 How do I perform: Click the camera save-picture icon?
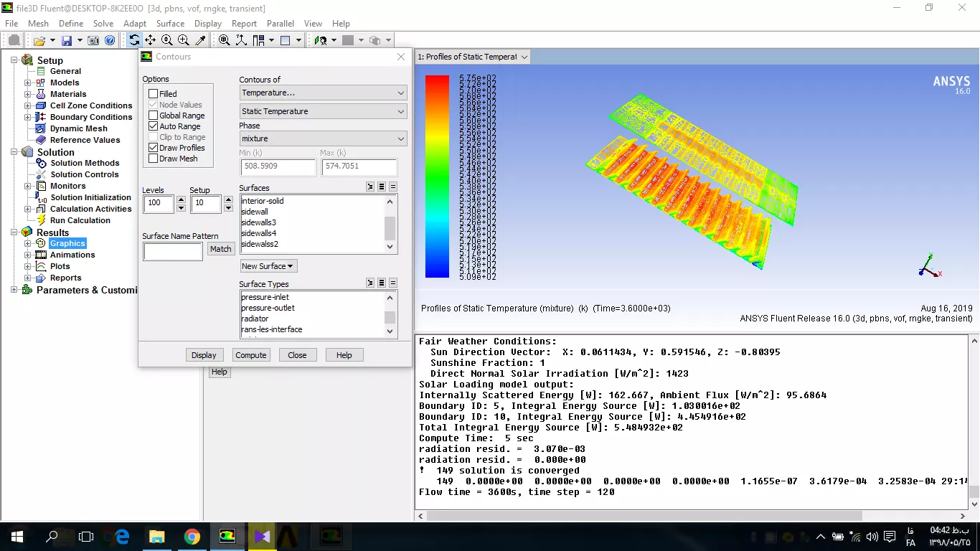(93, 41)
